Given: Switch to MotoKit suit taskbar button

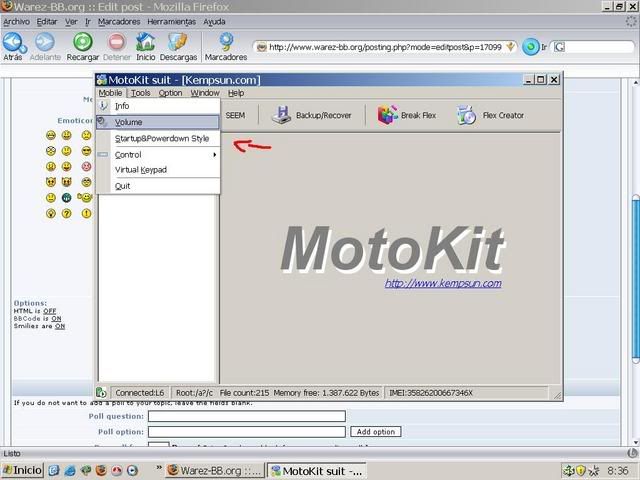Looking at the screenshot, I should pos(317,471).
